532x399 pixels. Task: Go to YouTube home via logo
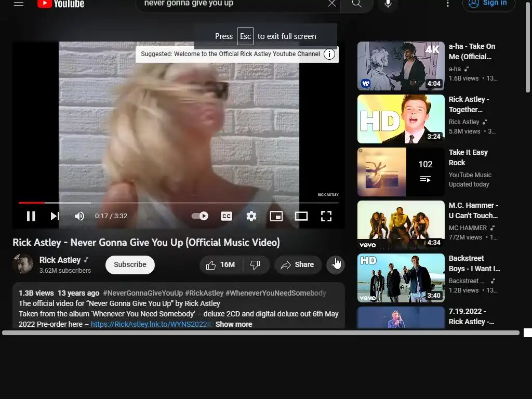(x=61, y=4)
